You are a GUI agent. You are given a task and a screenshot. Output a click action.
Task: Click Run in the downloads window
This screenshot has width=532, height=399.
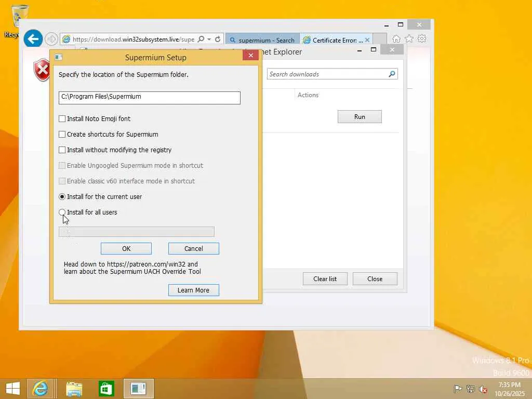(360, 117)
